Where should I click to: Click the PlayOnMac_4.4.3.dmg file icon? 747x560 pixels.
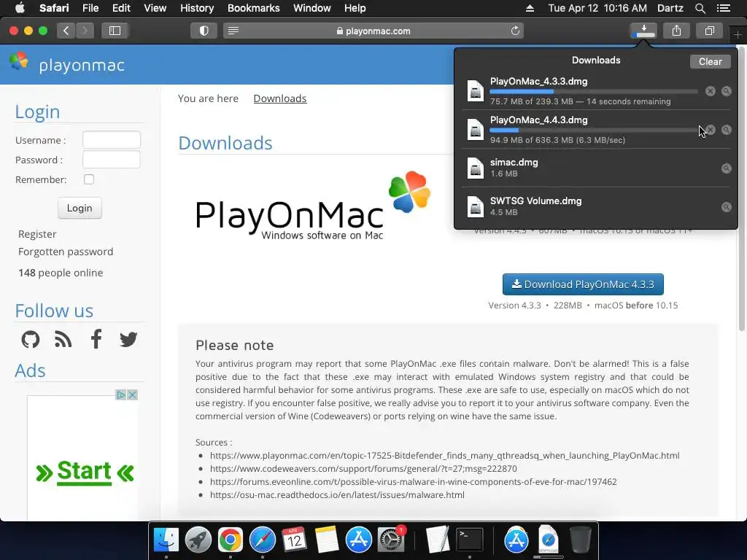pos(475,129)
